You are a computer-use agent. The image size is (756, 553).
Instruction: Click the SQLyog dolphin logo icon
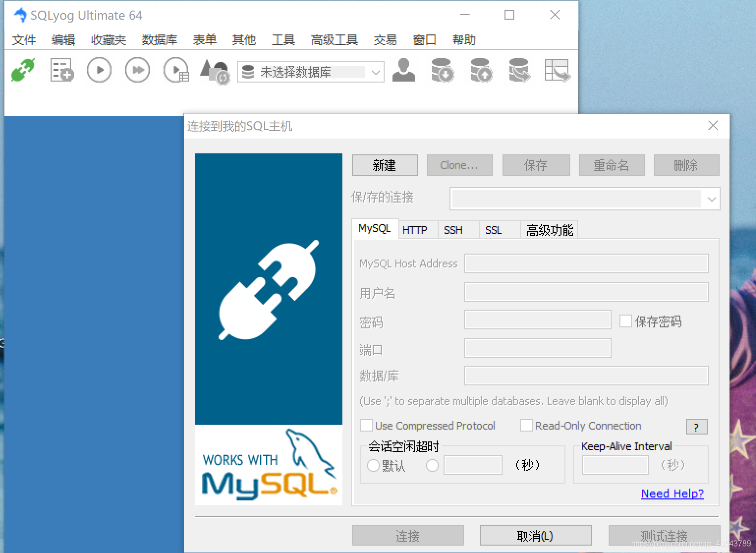pyautogui.click(x=20, y=15)
